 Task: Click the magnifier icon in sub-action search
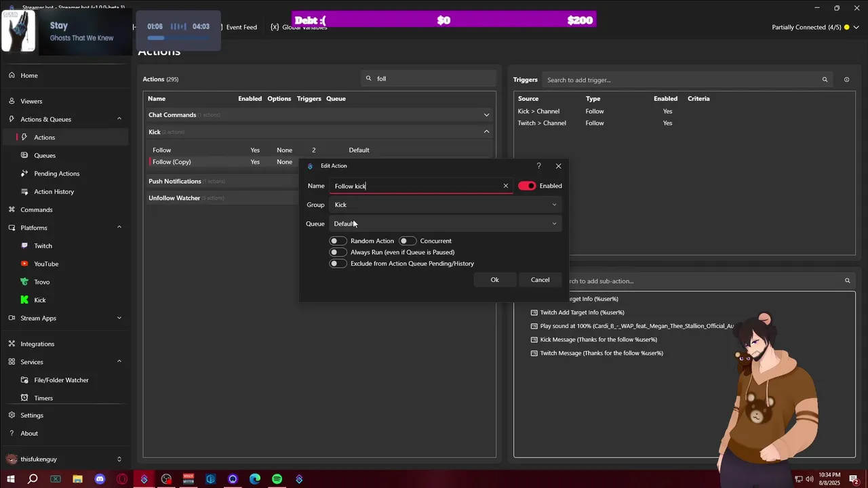point(847,281)
